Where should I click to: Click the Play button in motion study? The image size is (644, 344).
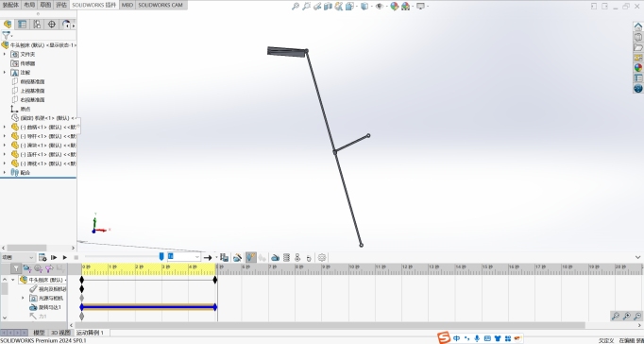point(65,258)
